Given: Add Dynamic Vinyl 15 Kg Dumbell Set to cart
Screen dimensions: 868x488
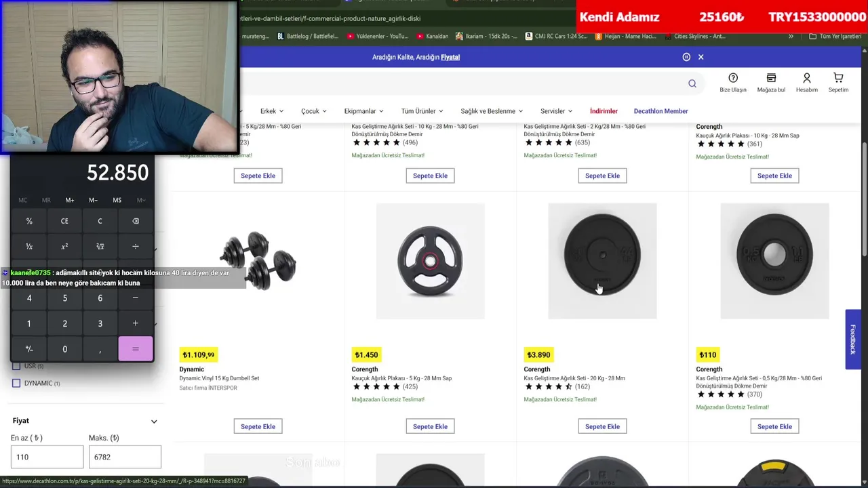Looking at the screenshot, I should [258, 426].
